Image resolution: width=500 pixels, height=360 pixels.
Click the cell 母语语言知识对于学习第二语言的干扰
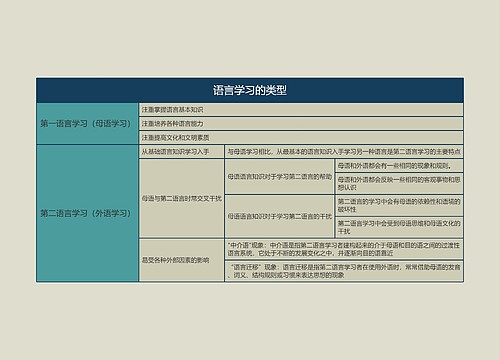click(280, 216)
